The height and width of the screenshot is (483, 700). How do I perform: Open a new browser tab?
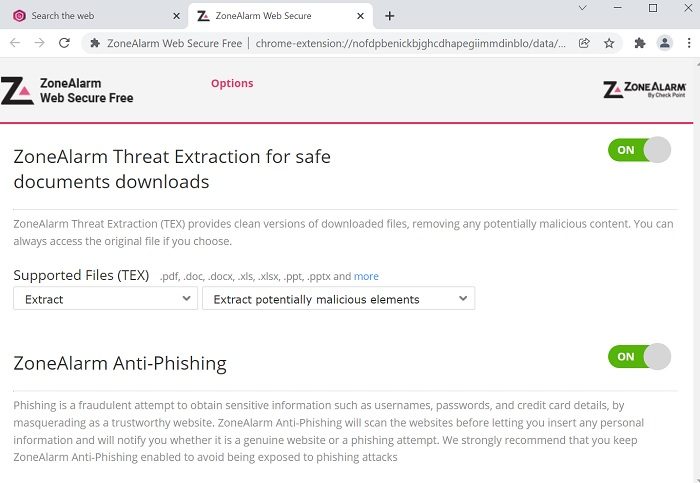[x=389, y=16]
